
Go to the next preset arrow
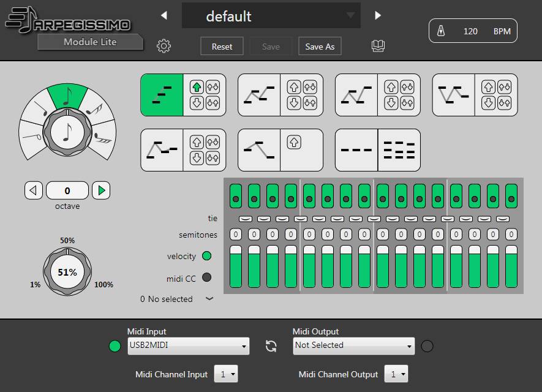point(378,15)
